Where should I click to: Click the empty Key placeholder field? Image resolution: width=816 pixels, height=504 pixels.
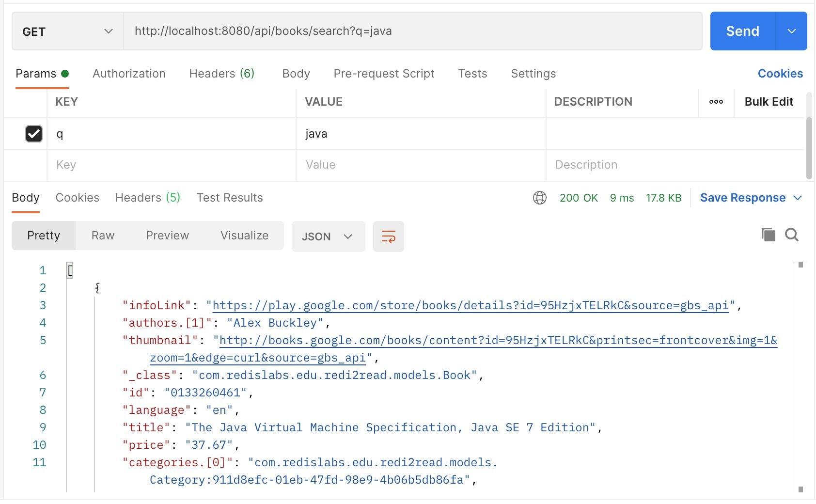point(172,165)
